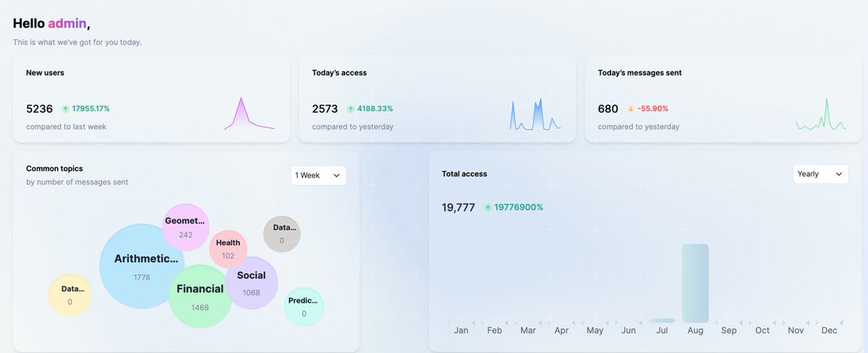Click the Common topics heading
The height and width of the screenshot is (353, 868).
pyautogui.click(x=54, y=169)
